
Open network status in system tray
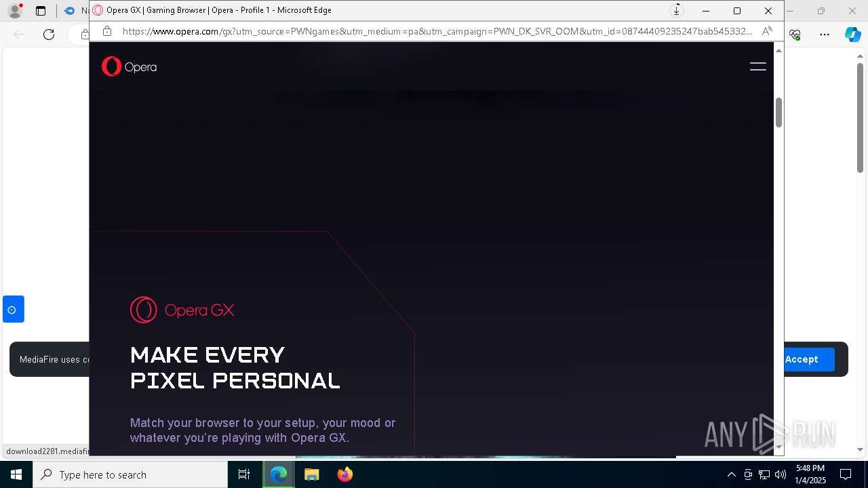tap(764, 474)
